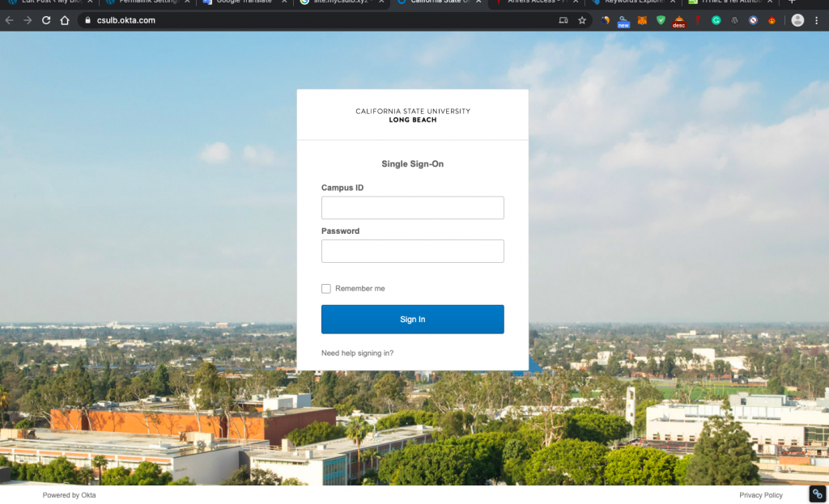Click the link icon in bottom-right corner
The height and width of the screenshot is (504, 829).
(x=818, y=494)
